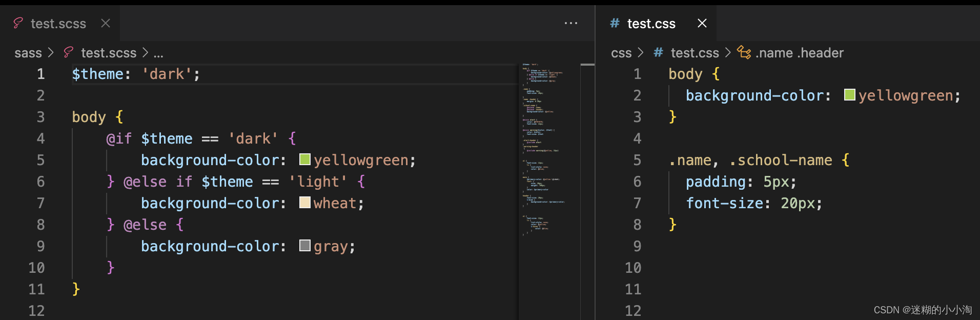Image resolution: width=980 pixels, height=320 pixels.
Task: Click the selector symbol icon beside .name .header
Action: tap(744, 52)
